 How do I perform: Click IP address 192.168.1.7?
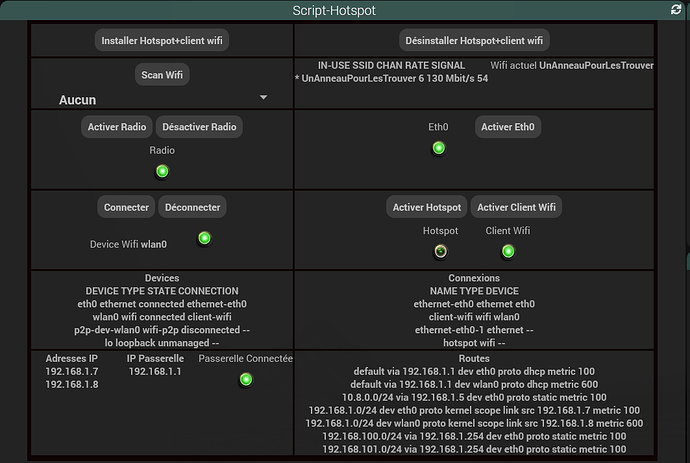(72, 371)
